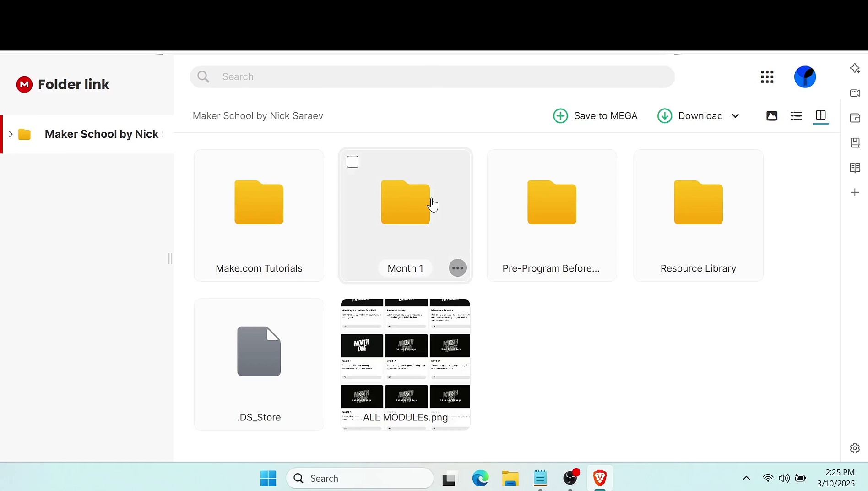This screenshot has height=491, width=868.
Task: Show hidden system tray icons
Action: coord(746,478)
